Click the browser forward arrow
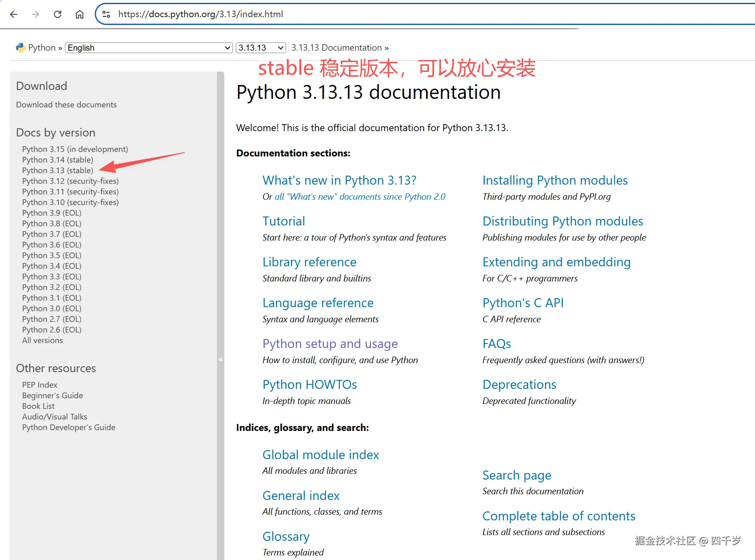755x560 pixels. pos(36,14)
